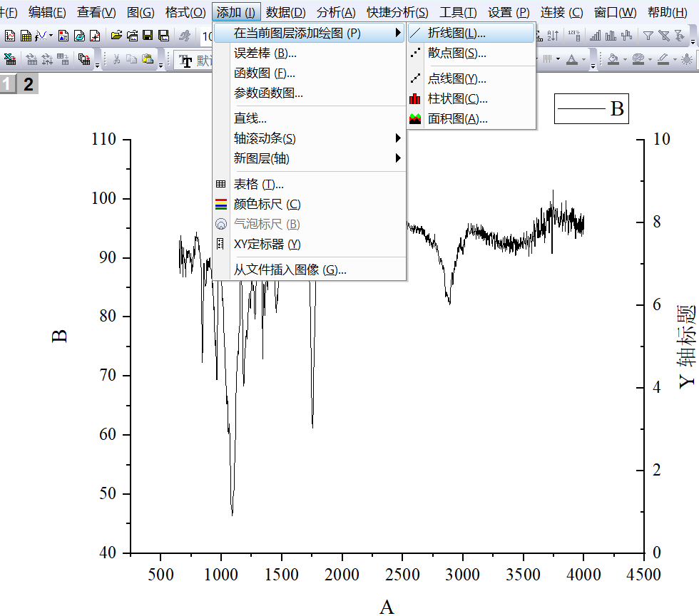The width and height of the screenshot is (699, 616).
Task: Switch to layer 2 button
Action: pyautogui.click(x=28, y=85)
